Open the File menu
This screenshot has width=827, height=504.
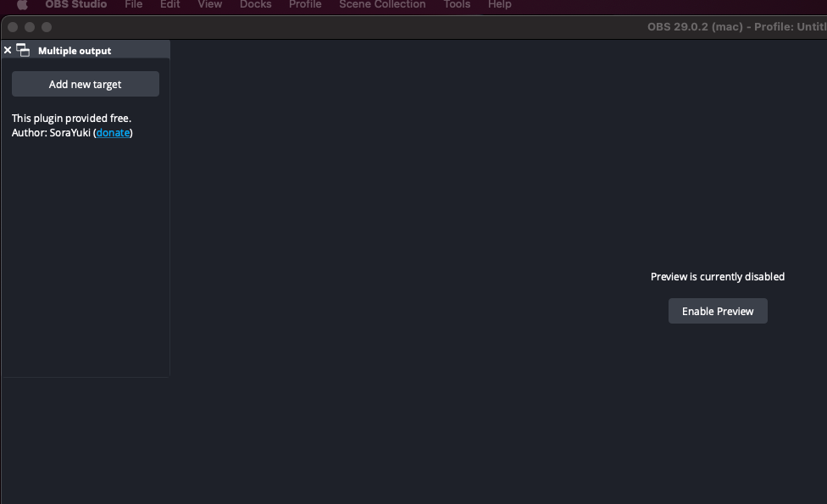[133, 5]
